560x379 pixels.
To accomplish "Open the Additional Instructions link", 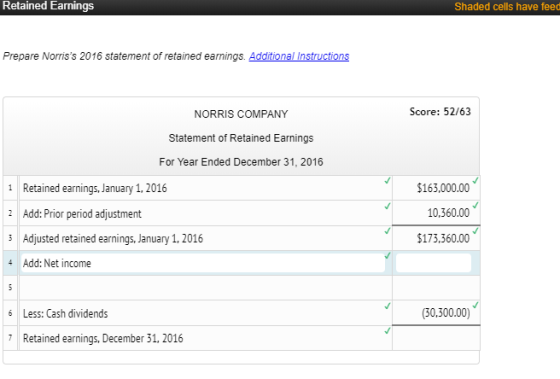I will pyautogui.click(x=299, y=56).
